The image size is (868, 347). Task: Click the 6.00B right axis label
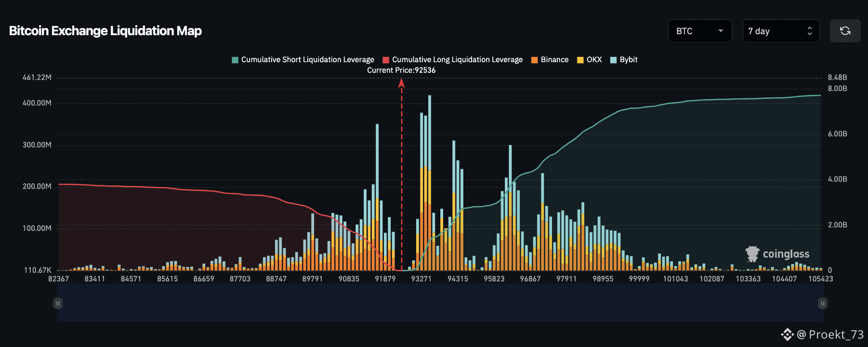[838, 134]
